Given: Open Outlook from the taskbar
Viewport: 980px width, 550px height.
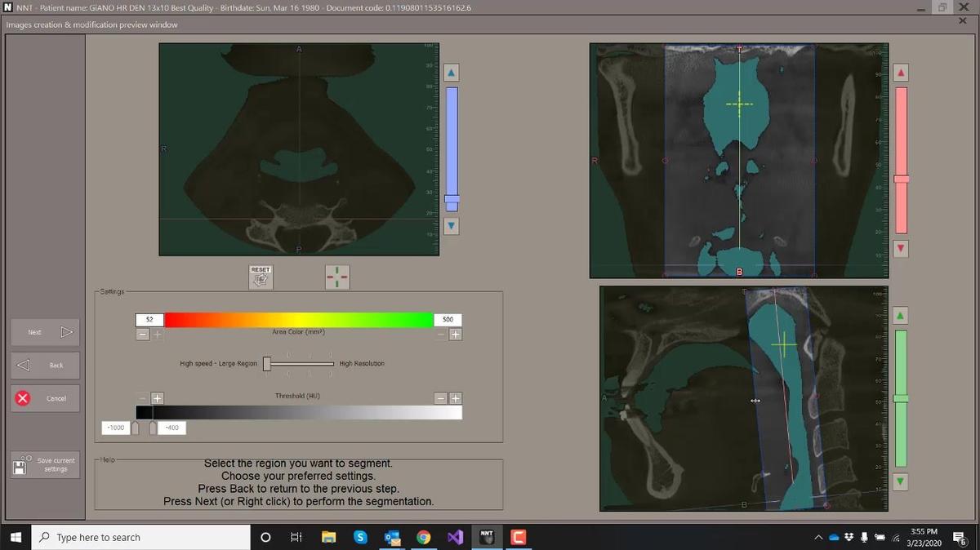Looking at the screenshot, I should click(x=392, y=537).
